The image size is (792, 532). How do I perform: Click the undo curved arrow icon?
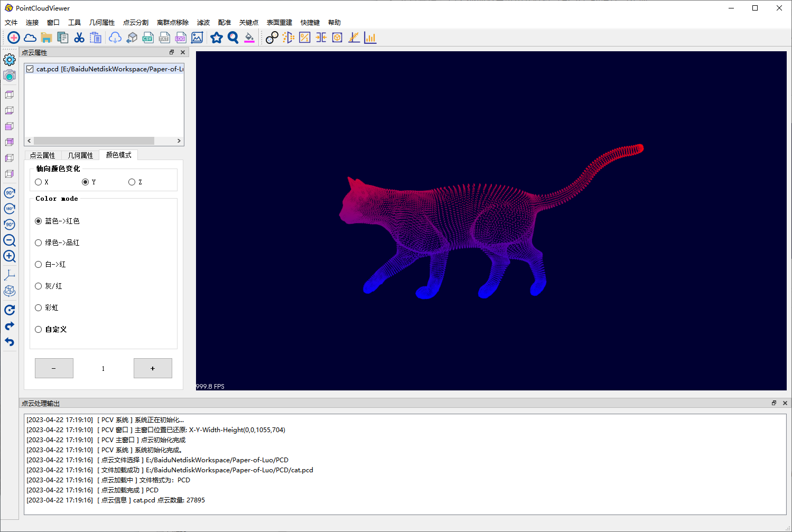click(10, 342)
